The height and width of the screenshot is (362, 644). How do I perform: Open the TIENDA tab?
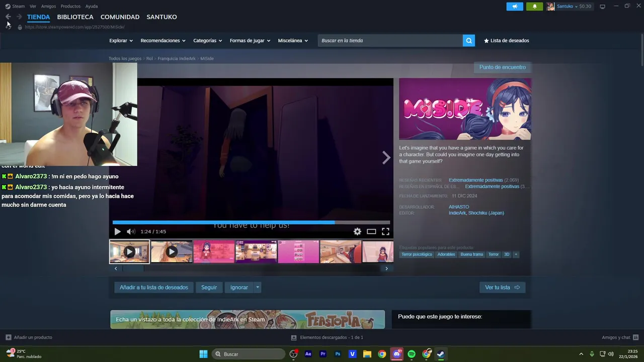click(38, 17)
